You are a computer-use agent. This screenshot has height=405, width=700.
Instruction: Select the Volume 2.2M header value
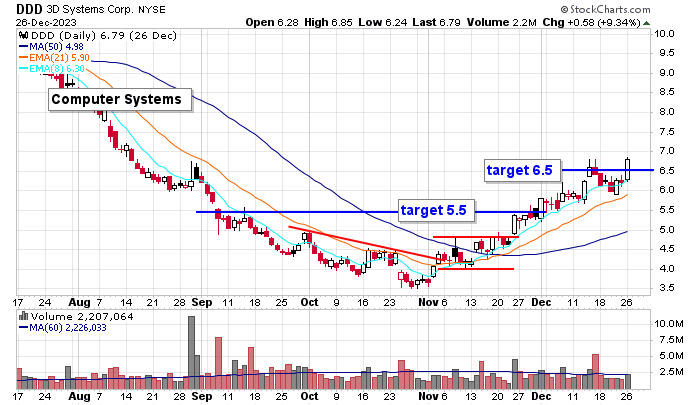point(502,22)
